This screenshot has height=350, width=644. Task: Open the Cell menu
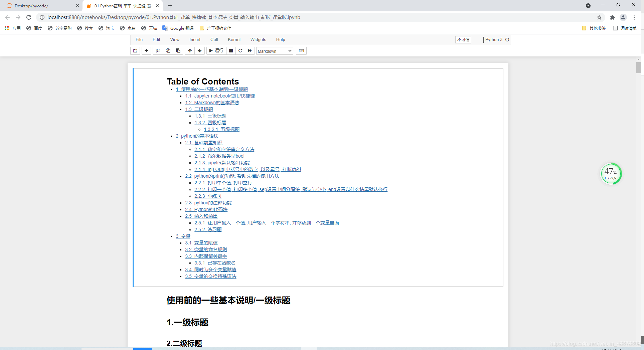tap(214, 39)
